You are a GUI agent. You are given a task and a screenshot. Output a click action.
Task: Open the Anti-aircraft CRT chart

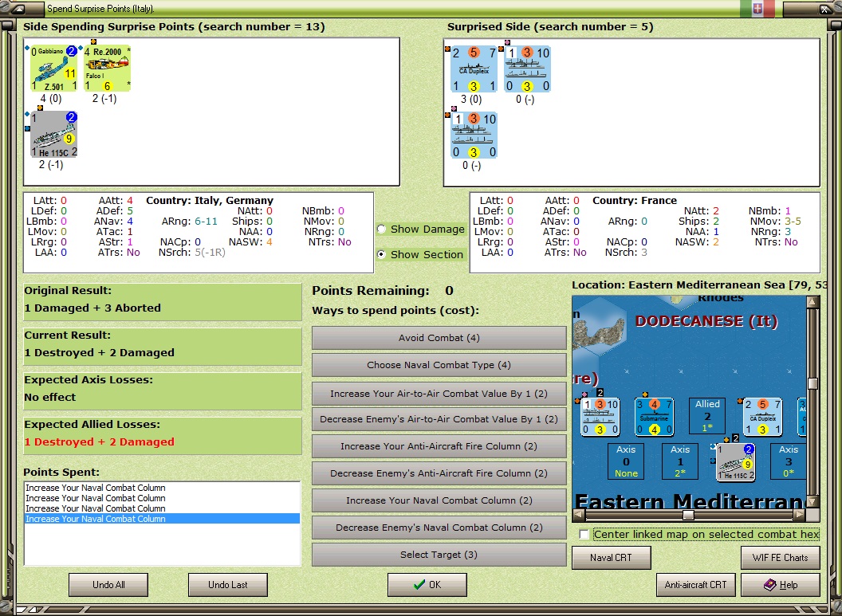(695, 584)
